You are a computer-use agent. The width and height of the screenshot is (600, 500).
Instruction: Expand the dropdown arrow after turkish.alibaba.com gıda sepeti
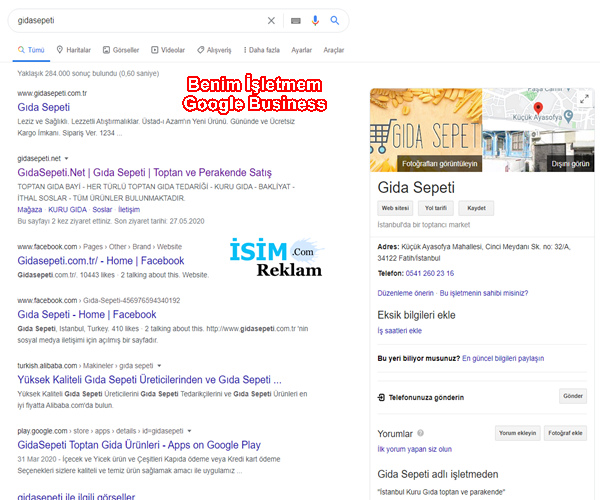click(x=159, y=366)
